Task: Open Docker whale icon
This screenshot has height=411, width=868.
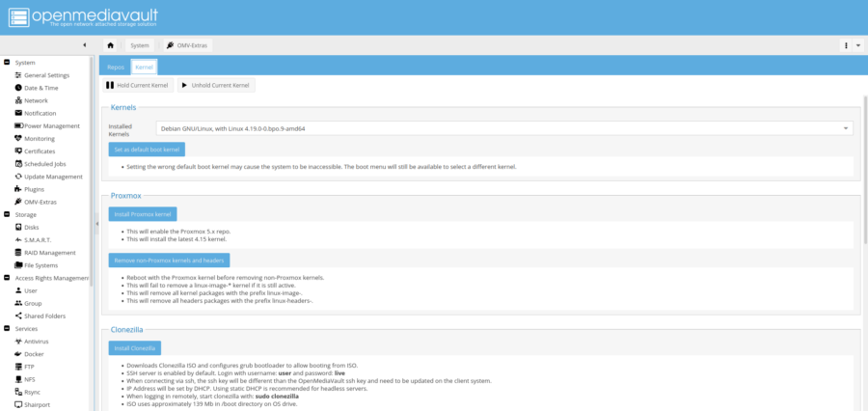Action: (x=18, y=354)
